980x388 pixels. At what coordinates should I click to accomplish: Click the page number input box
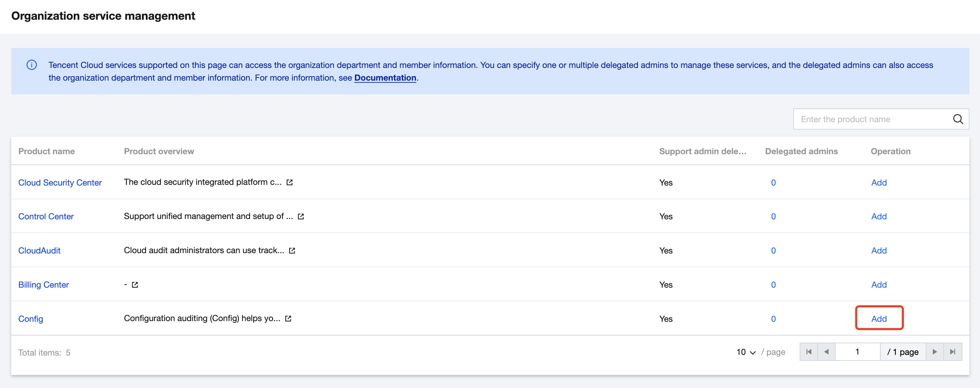click(857, 352)
